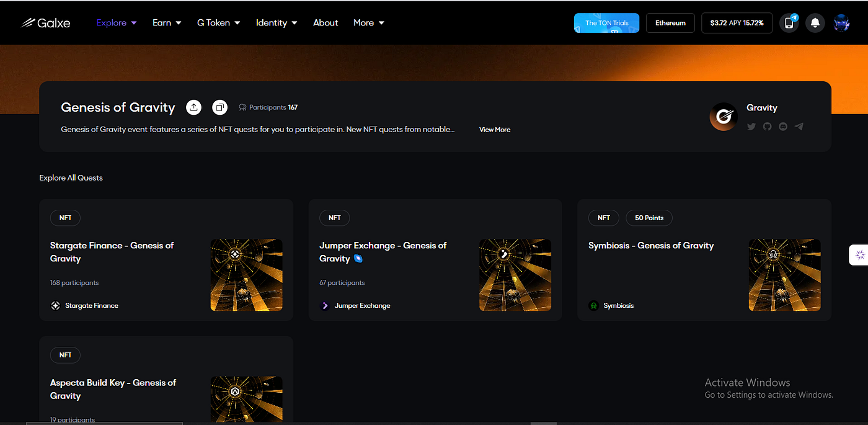This screenshot has width=868, height=425.
Task: Click the NFT tag on Aspecta Build Key card
Action: coord(65,355)
